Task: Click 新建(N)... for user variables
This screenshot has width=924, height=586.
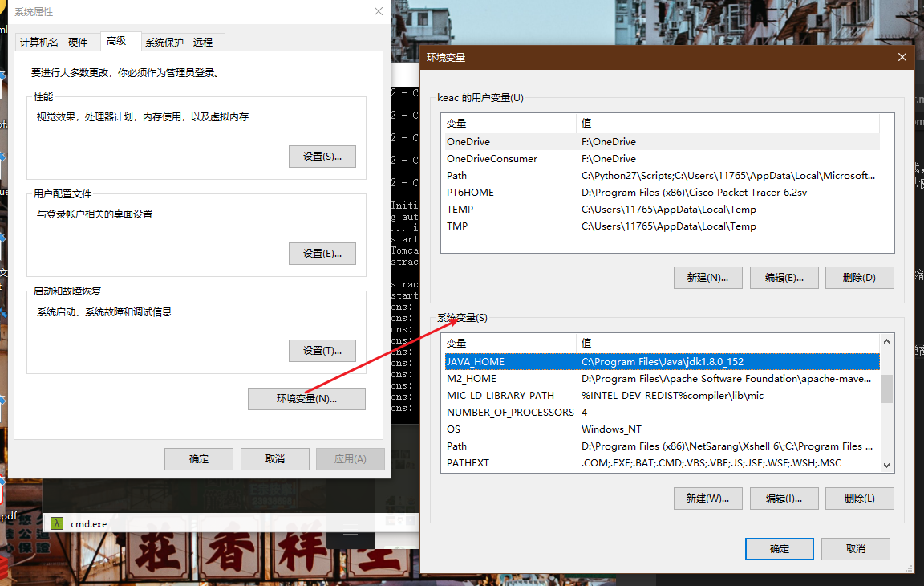Action: point(707,277)
